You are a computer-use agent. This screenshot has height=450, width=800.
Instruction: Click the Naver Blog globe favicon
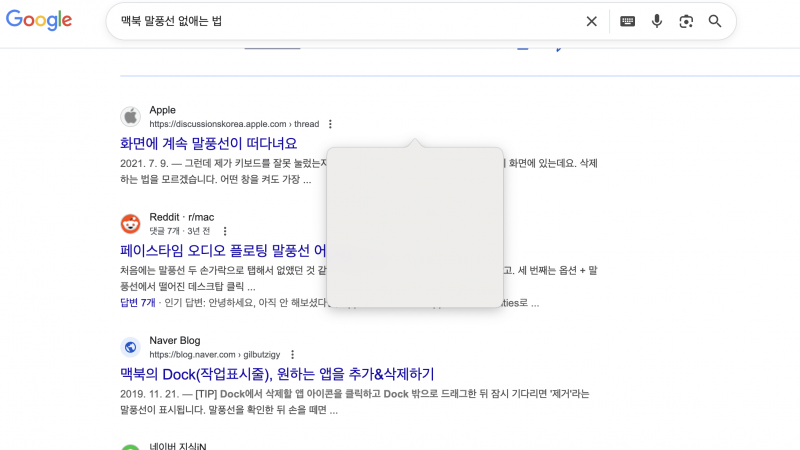[131, 347]
